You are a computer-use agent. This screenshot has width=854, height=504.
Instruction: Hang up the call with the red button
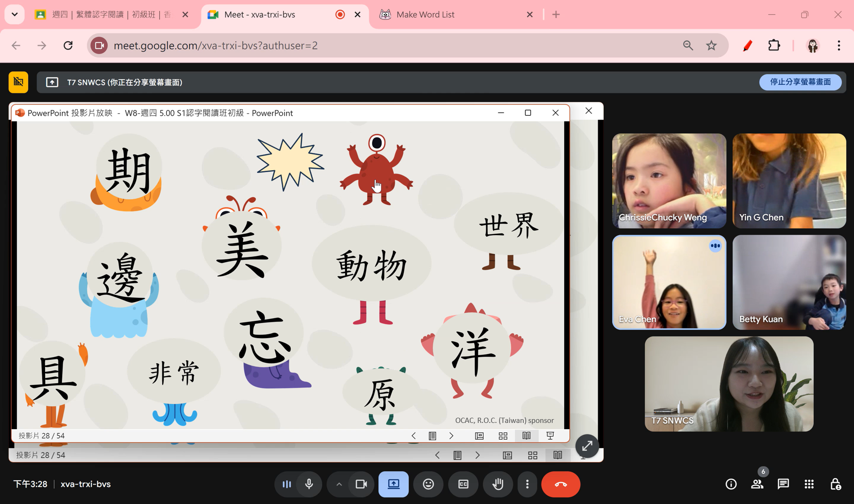pyautogui.click(x=561, y=484)
